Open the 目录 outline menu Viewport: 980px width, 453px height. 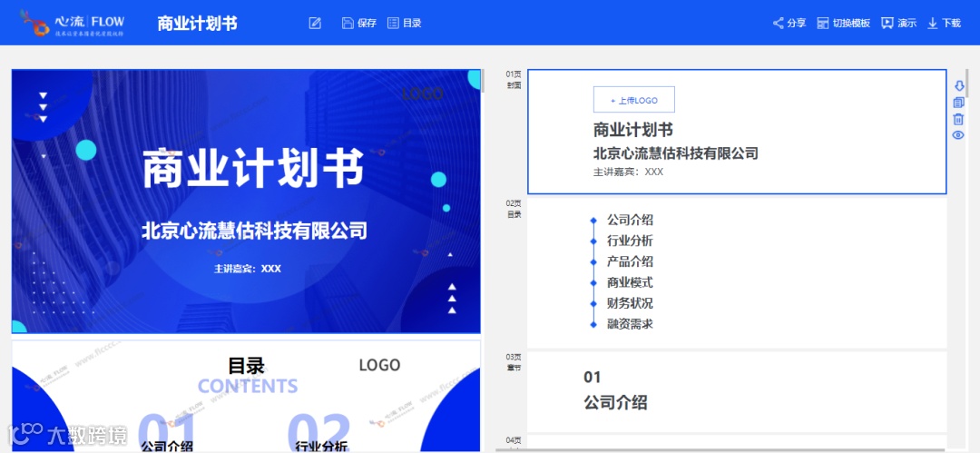pos(405,24)
